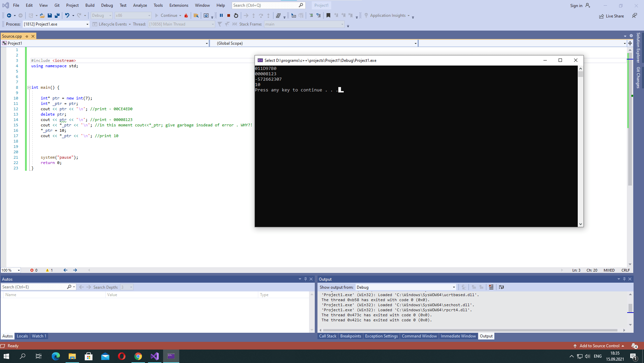
Task: Open file with the folder icon
Action: pos(42,15)
